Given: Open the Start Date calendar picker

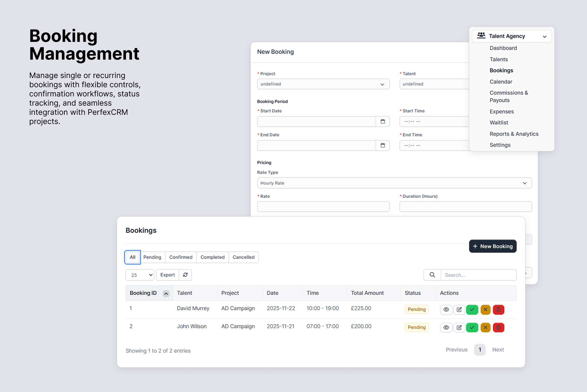Looking at the screenshot, I should pyautogui.click(x=383, y=121).
